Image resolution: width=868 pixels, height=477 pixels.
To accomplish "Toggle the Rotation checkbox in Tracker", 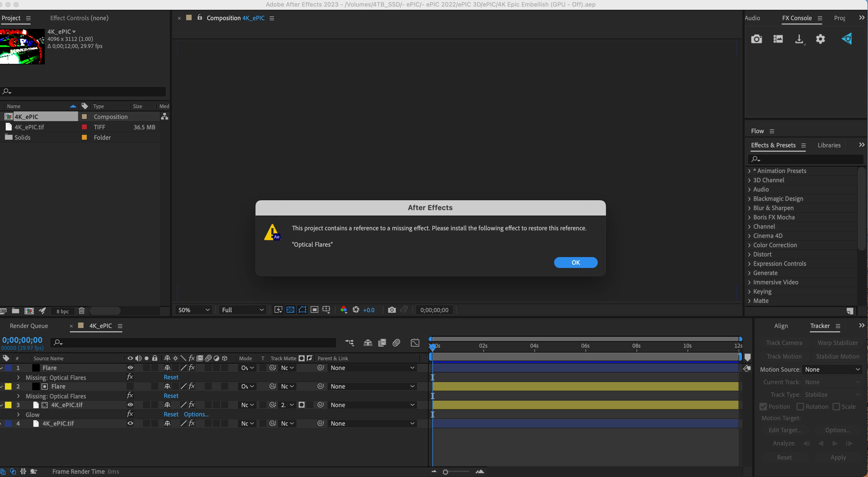I will [800, 406].
